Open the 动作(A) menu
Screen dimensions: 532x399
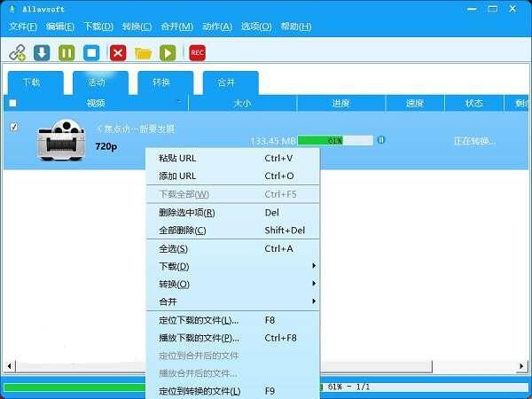tap(217, 27)
